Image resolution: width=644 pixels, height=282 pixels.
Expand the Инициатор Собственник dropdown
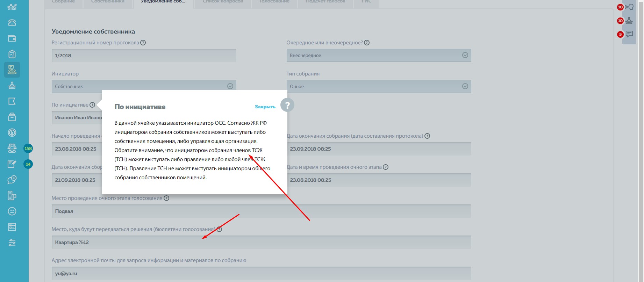144,86
